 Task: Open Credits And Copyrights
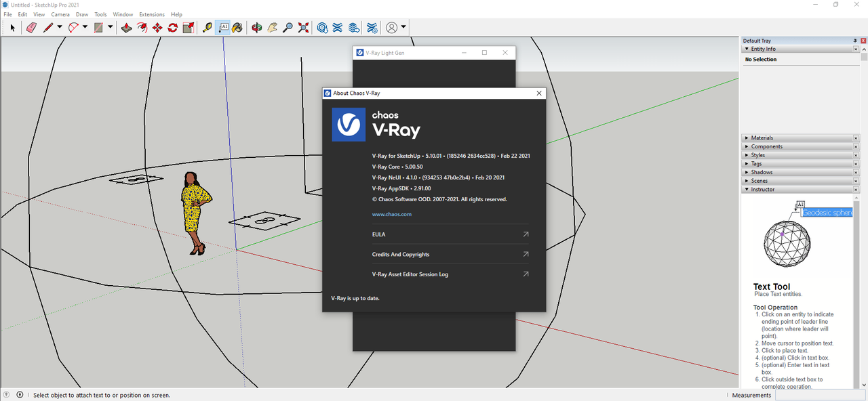(450, 255)
